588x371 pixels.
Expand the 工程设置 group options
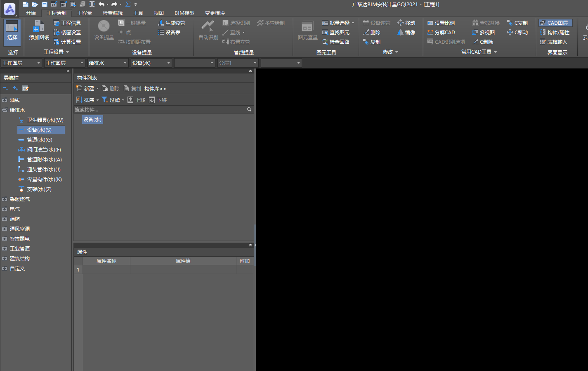coord(67,52)
